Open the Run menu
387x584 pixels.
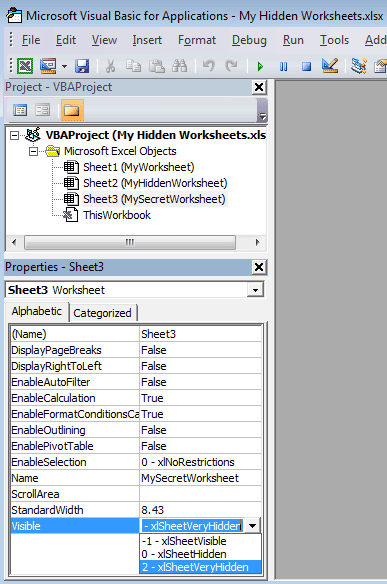(x=293, y=40)
